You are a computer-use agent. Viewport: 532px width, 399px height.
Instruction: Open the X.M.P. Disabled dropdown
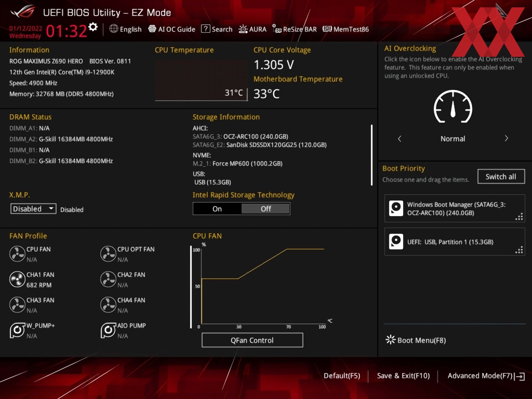33,209
